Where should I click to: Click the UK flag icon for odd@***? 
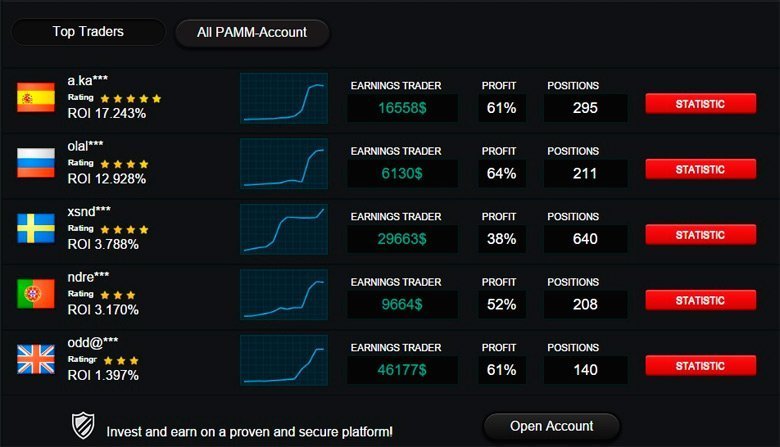(x=36, y=359)
